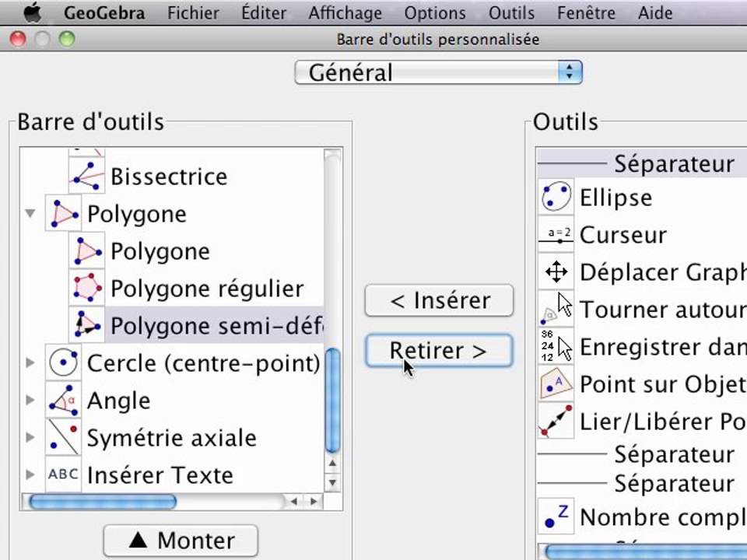Select the Cercle (centre-point) label
This screenshot has width=747, height=560.
(203, 363)
